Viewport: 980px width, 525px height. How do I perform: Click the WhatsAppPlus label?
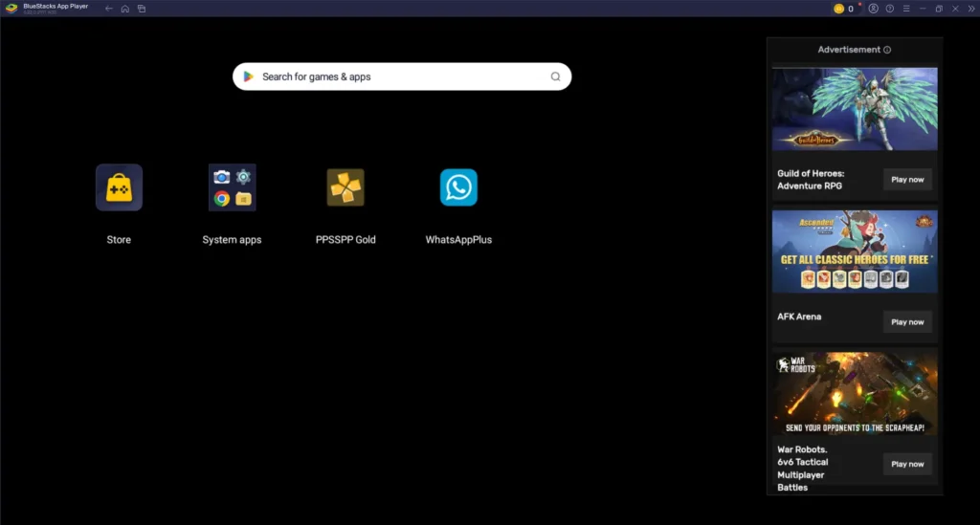[x=458, y=240]
